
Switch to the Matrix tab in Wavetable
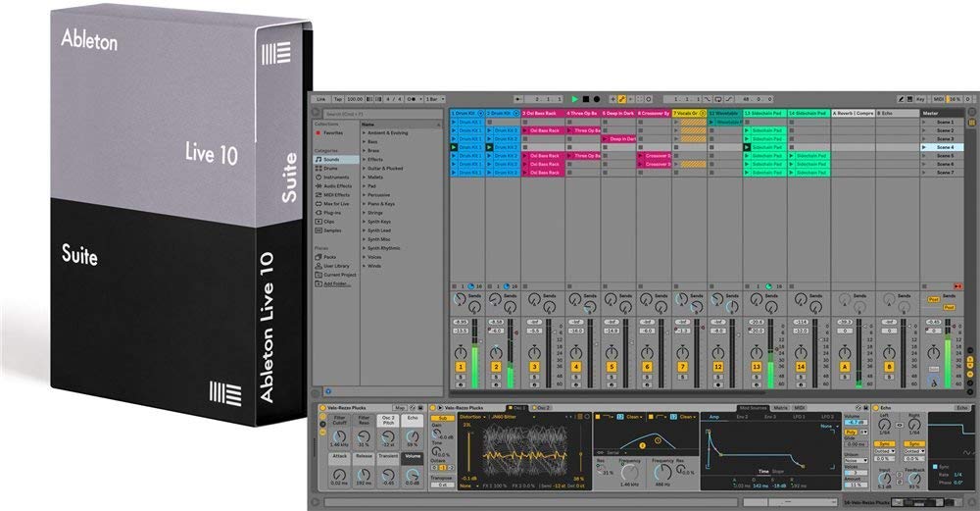tap(781, 406)
